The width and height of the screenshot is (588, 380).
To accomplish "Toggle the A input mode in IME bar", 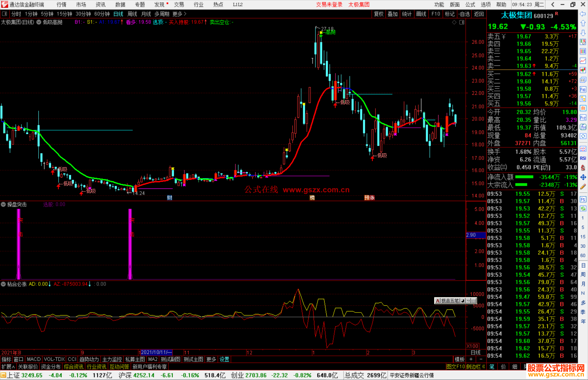I will pos(438,301).
